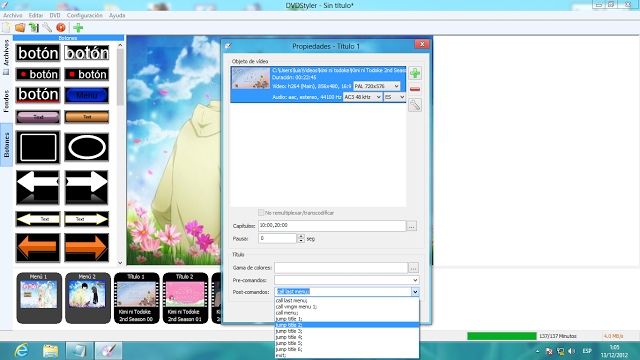Screen dimensions: 640x360
Task: Open the Configuración menu
Action: tap(84, 16)
